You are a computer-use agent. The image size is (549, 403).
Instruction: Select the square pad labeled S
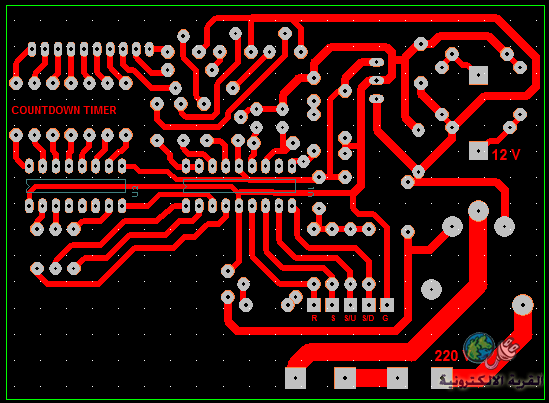pyautogui.click(x=332, y=305)
